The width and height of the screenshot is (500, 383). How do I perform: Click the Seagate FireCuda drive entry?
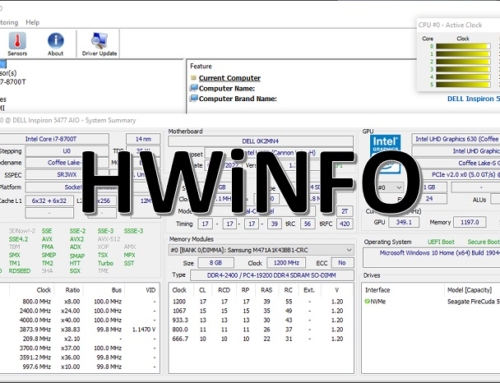473,301
